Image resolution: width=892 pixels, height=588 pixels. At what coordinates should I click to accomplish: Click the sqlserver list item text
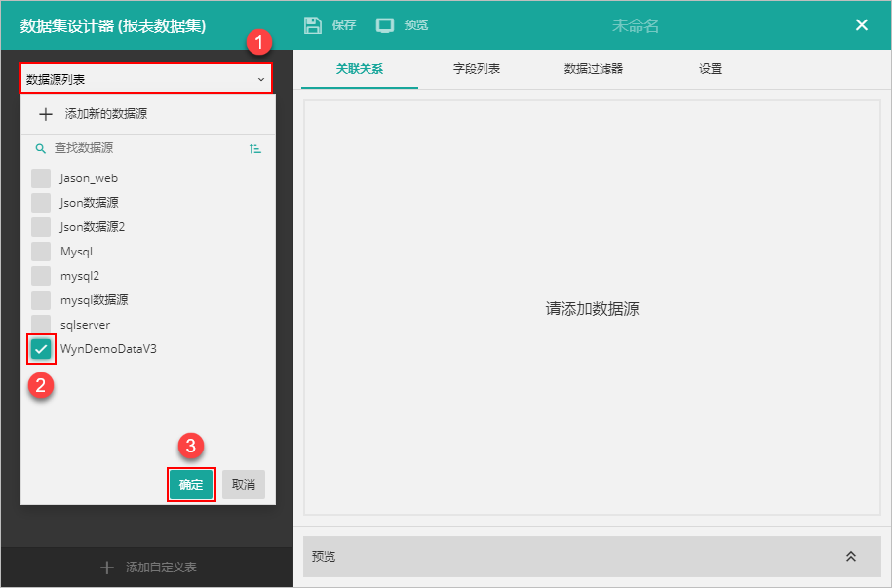[86, 325]
